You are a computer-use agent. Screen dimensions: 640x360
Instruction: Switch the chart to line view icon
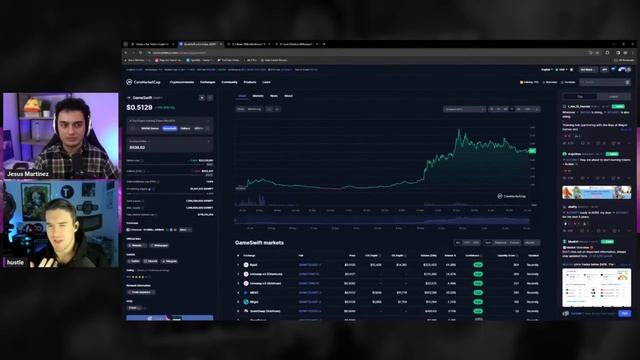(269, 109)
